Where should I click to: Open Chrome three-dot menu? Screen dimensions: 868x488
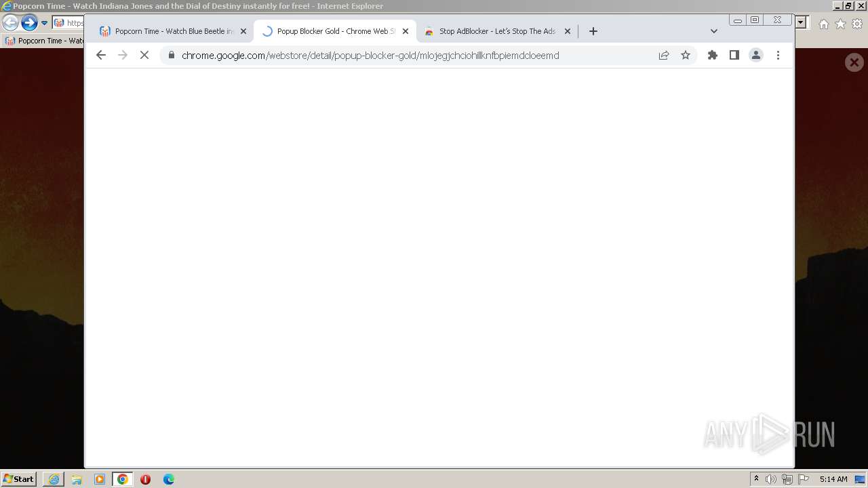(x=778, y=56)
